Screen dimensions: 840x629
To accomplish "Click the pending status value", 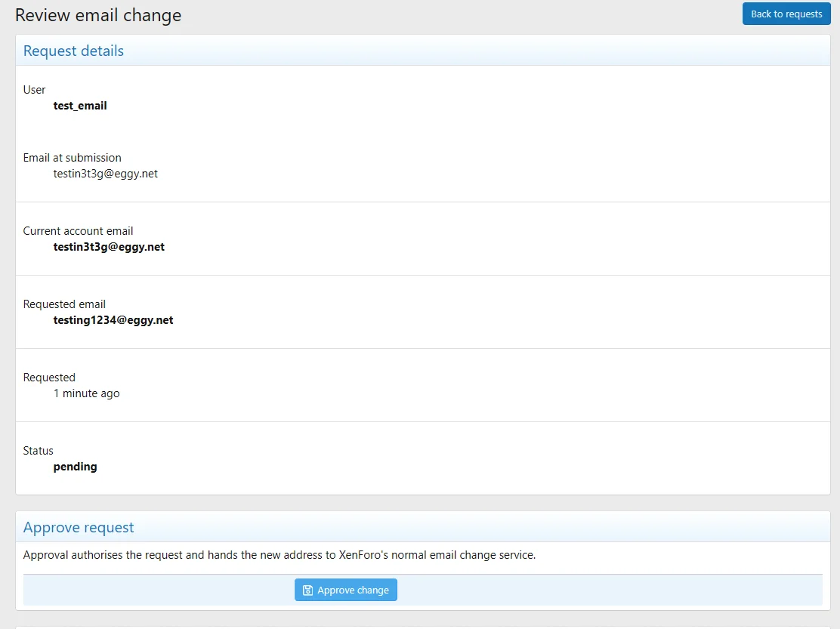I will click(75, 467).
